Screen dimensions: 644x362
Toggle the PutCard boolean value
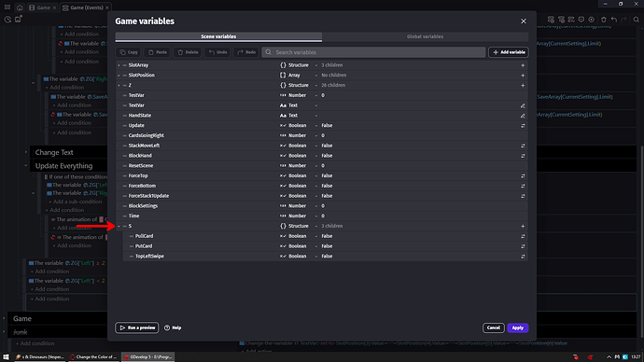pyautogui.click(x=523, y=246)
